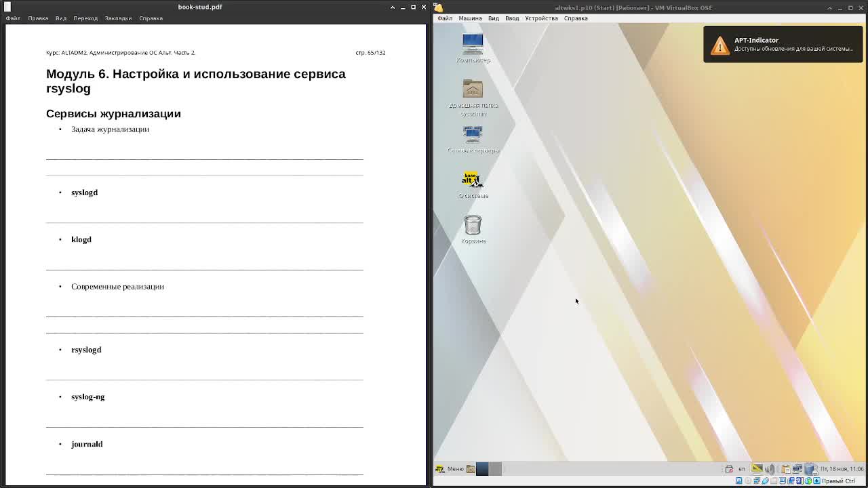Image resolution: width=868 pixels, height=488 pixels.
Task: Open the clipboard manager tray icon
Action: coord(786,469)
